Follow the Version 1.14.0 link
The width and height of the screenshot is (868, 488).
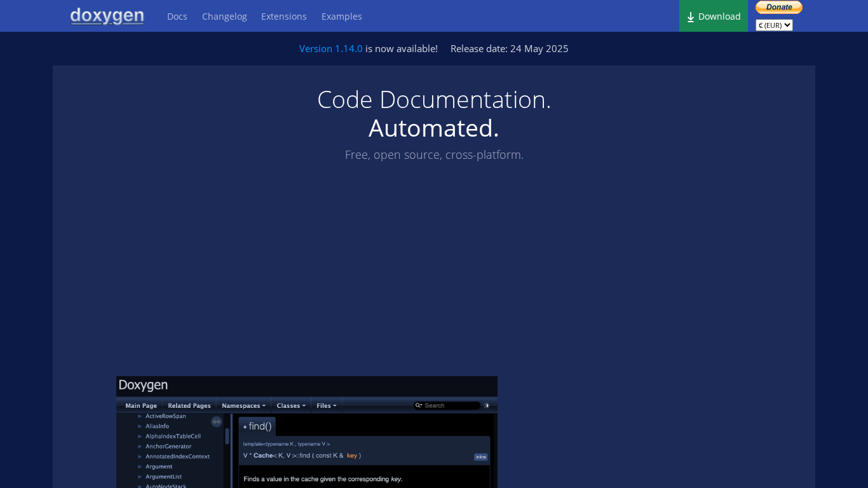pos(330,49)
